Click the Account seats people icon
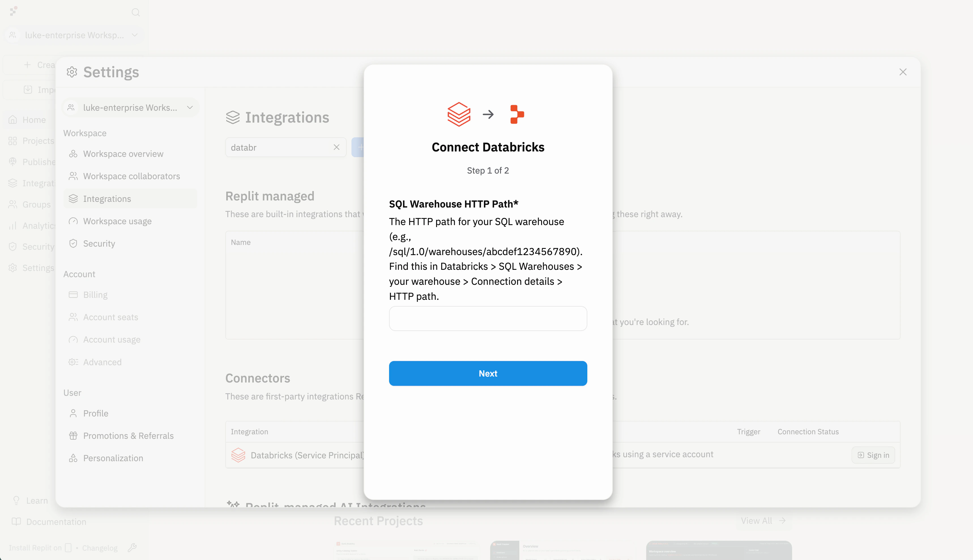 point(73,317)
